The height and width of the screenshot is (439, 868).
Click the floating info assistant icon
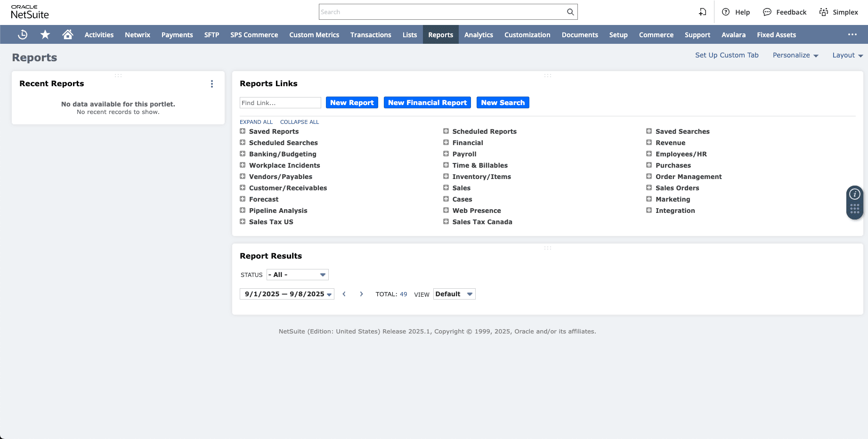pyautogui.click(x=854, y=194)
